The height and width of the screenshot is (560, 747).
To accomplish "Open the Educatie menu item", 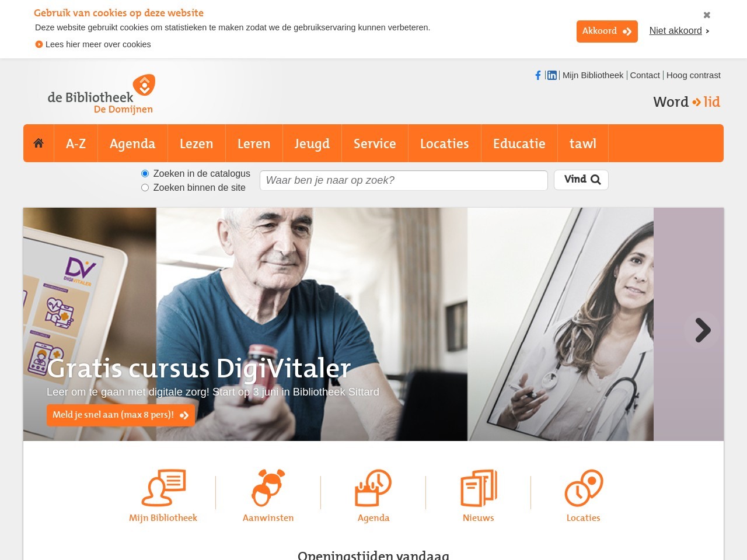I will 519,143.
